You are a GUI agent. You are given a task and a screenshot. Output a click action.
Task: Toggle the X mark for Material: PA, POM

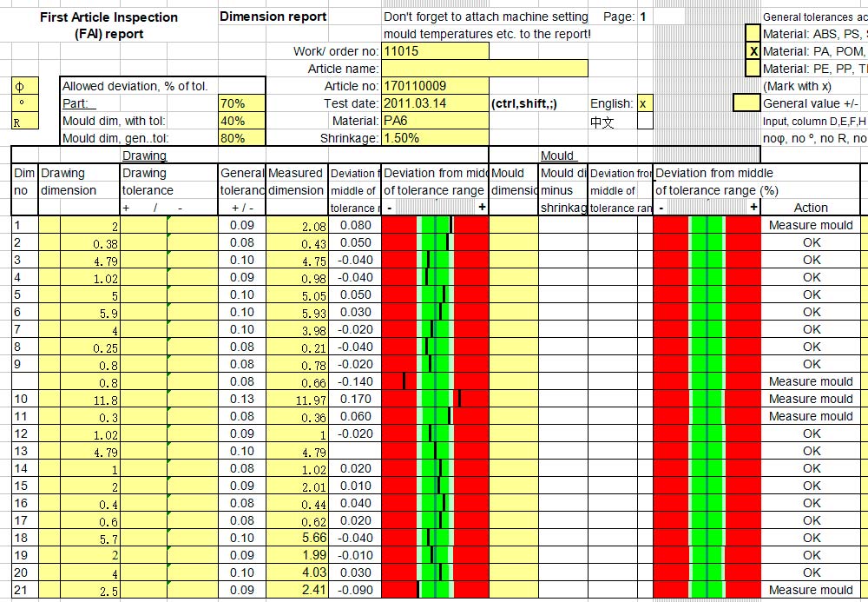pos(753,51)
